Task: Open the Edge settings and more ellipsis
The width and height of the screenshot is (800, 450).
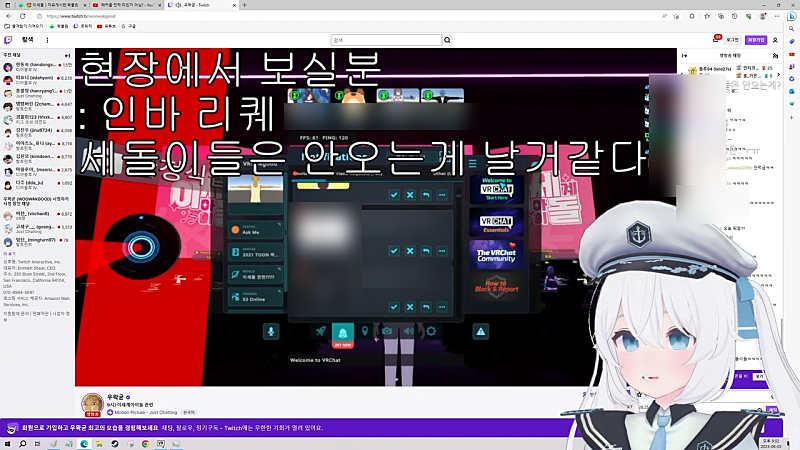Action: coord(777,16)
